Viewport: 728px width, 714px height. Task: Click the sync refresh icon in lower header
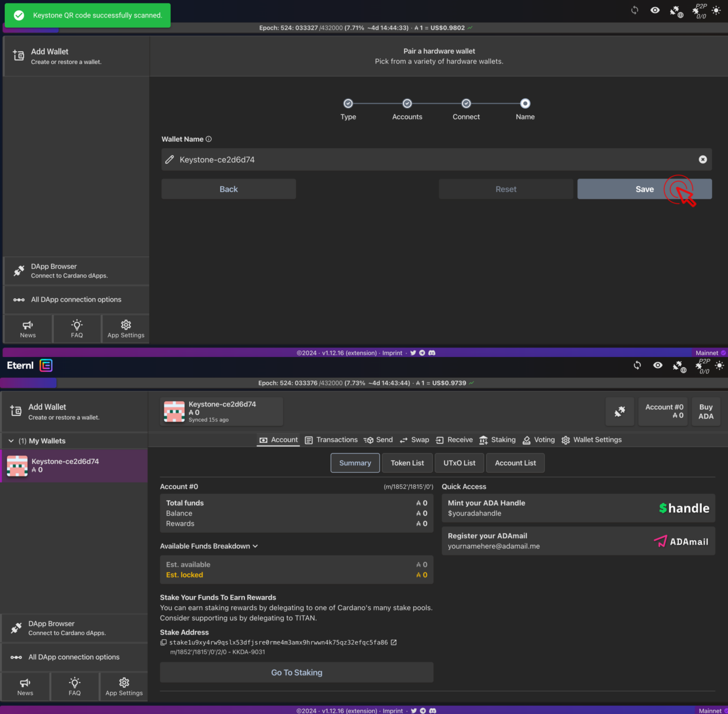coord(637,365)
